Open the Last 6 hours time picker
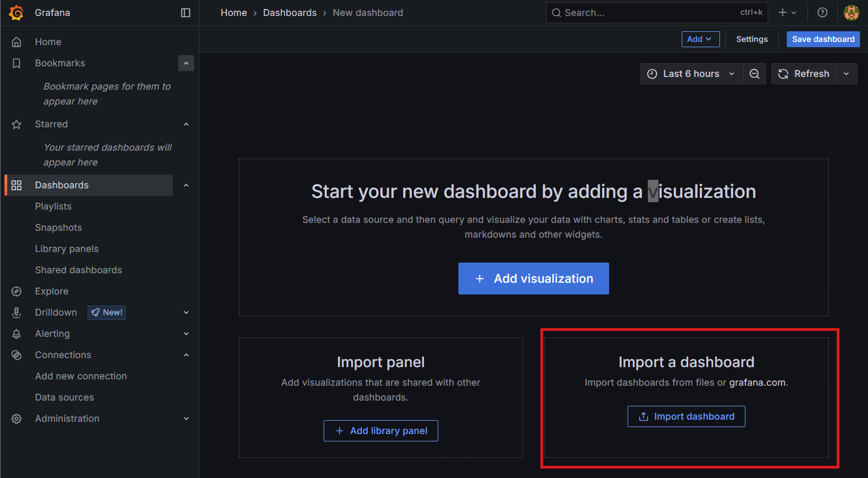Image resolution: width=868 pixels, height=478 pixels. click(x=691, y=74)
